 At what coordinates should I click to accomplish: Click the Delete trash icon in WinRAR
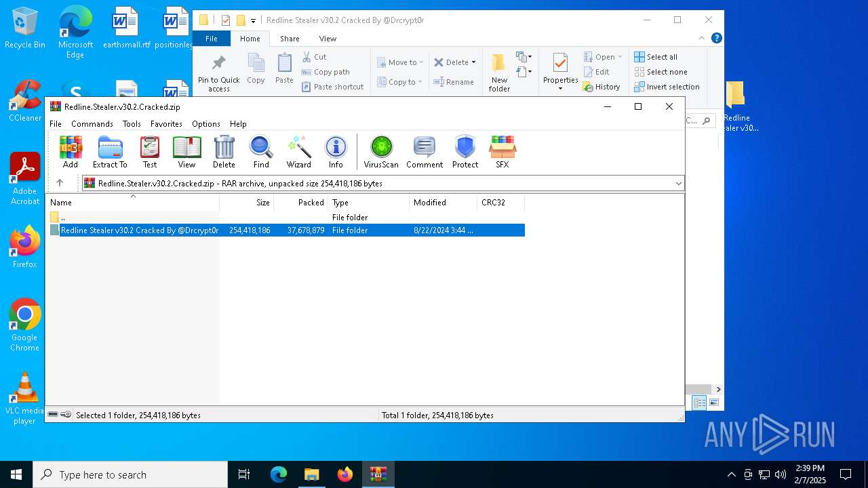coord(224,152)
